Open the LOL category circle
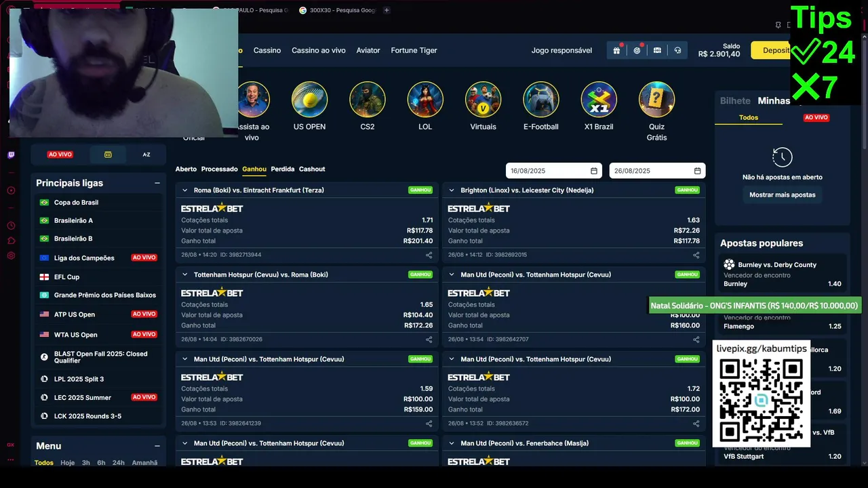 click(x=425, y=100)
